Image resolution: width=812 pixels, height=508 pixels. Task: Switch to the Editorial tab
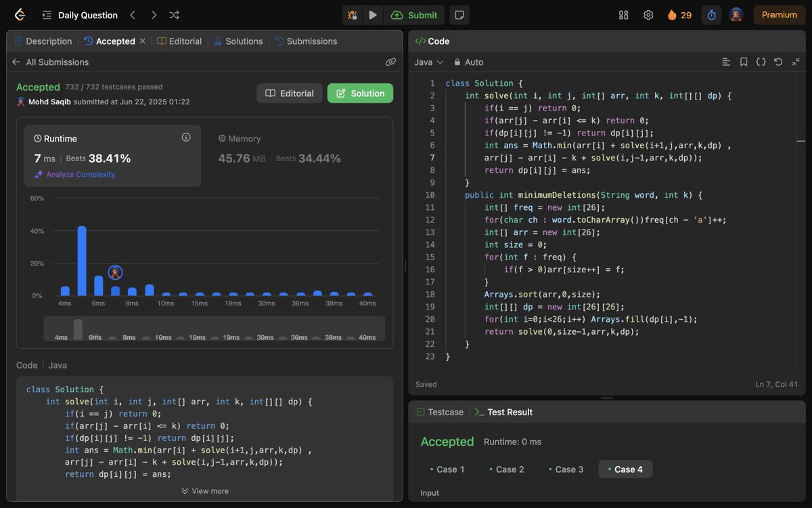click(x=179, y=41)
